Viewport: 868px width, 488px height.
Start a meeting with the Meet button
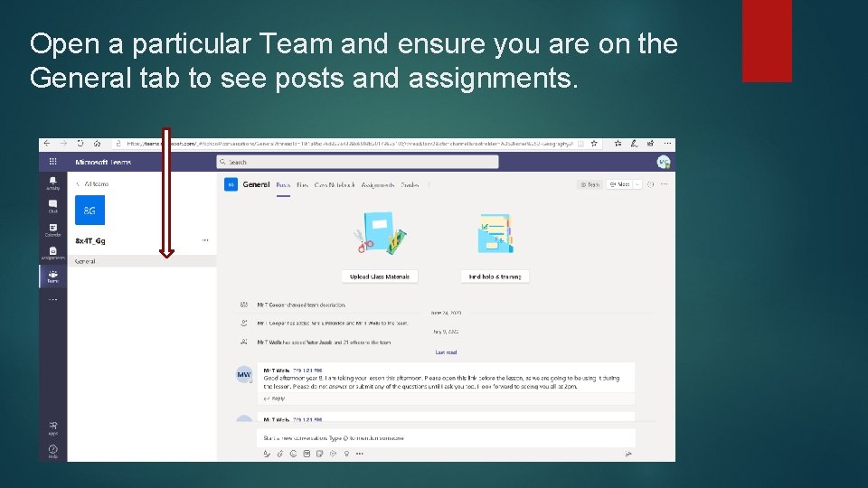(x=620, y=184)
